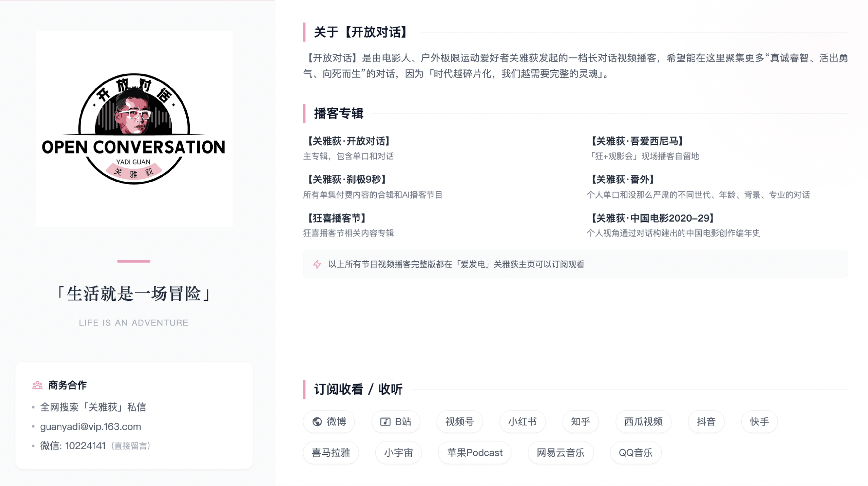Click the guanyadi@vip.163.com email address

(x=90, y=426)
